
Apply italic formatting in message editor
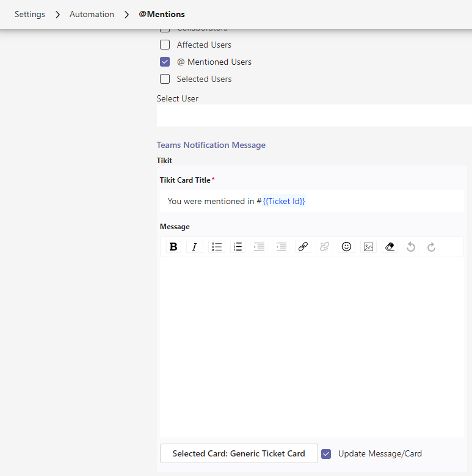(194, 247)
